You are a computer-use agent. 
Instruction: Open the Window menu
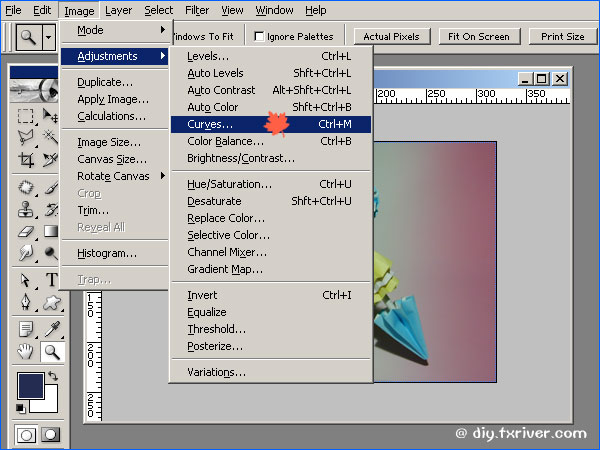274,10
